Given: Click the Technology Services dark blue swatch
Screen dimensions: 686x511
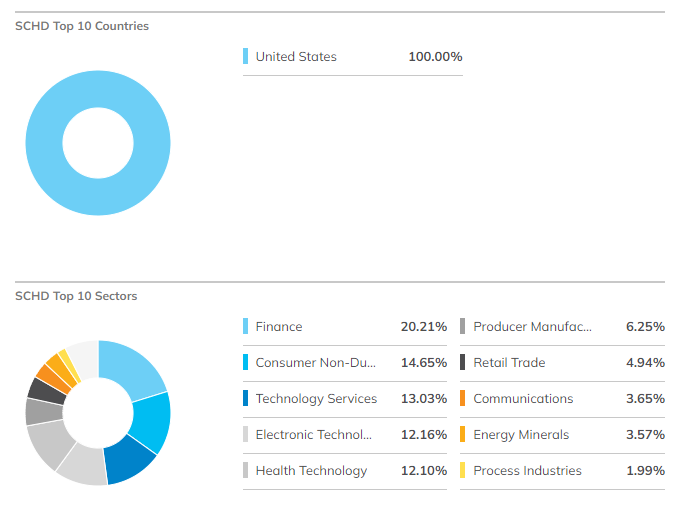Looking at the screenshot, I should (x=245, y=398).
